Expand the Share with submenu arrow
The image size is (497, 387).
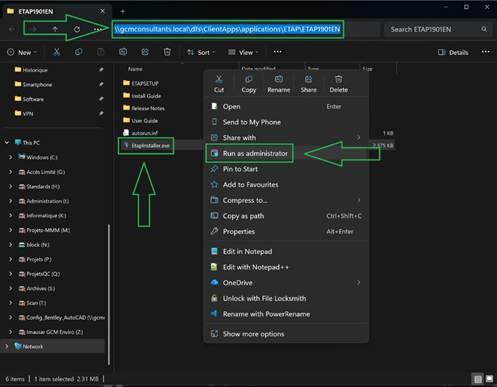pyautogui.click(x=359, y=137)
